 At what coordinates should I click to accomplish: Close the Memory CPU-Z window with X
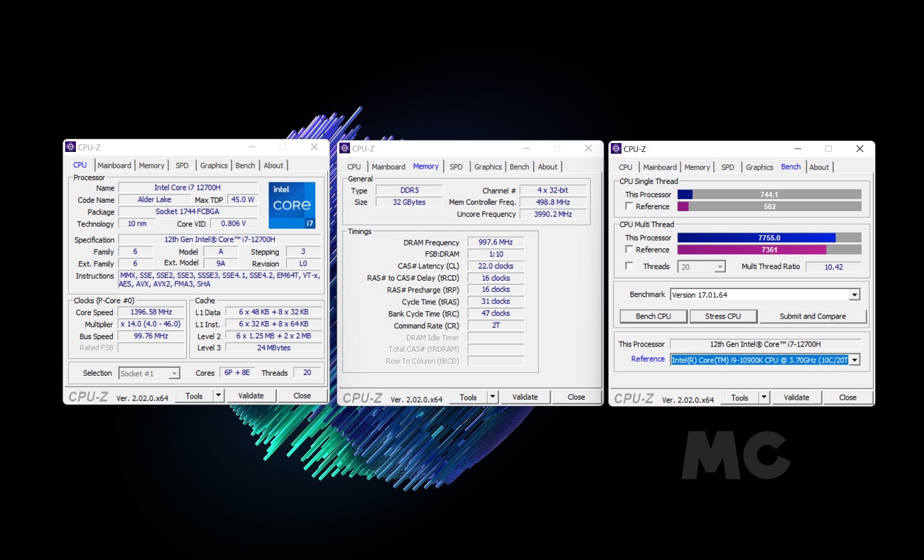coord(588,148)
